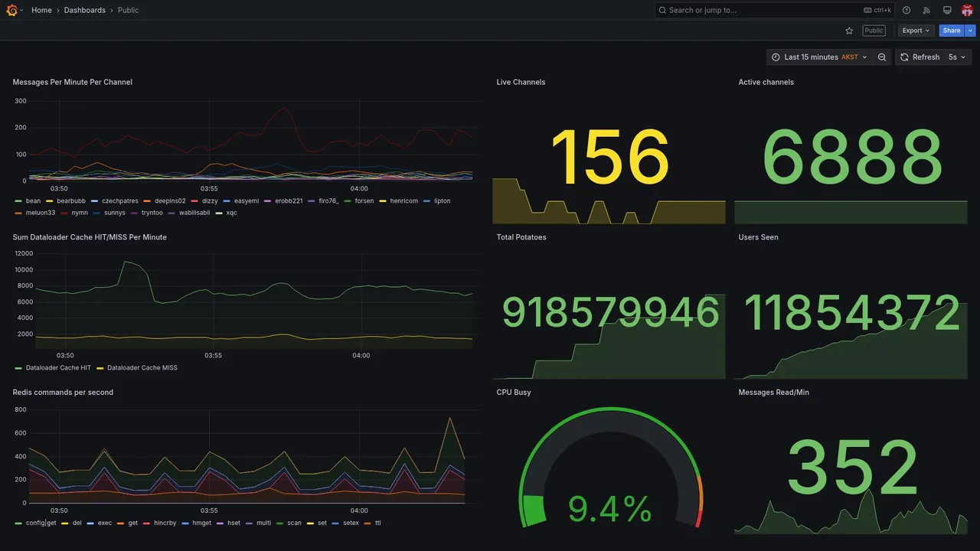The image size is (980, 551).
Task: Click the CPU Busy panel title
Action: point(514,393)
